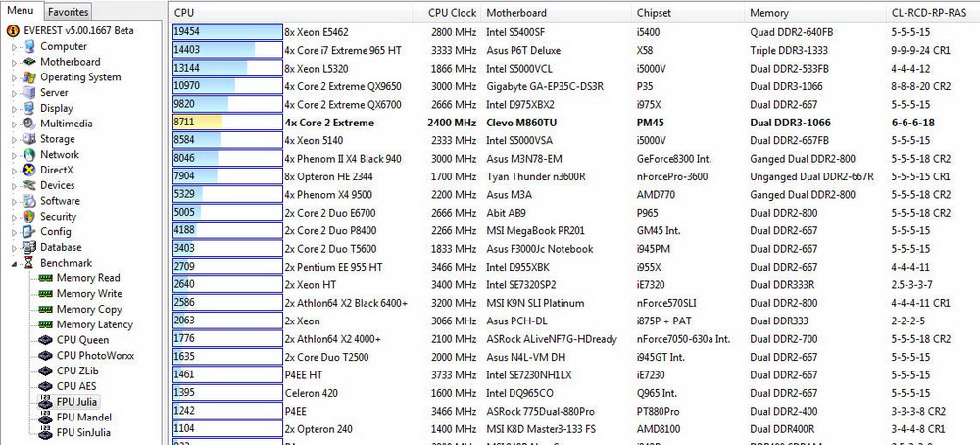Sort by the Motherboard column header
Screen dimensions: 980x445
(557, 13)
